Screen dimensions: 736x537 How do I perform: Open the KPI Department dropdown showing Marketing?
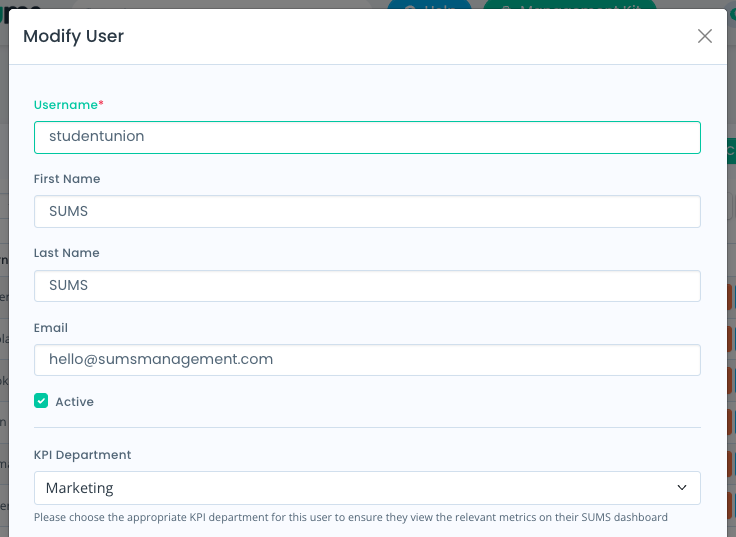(367, 488)
